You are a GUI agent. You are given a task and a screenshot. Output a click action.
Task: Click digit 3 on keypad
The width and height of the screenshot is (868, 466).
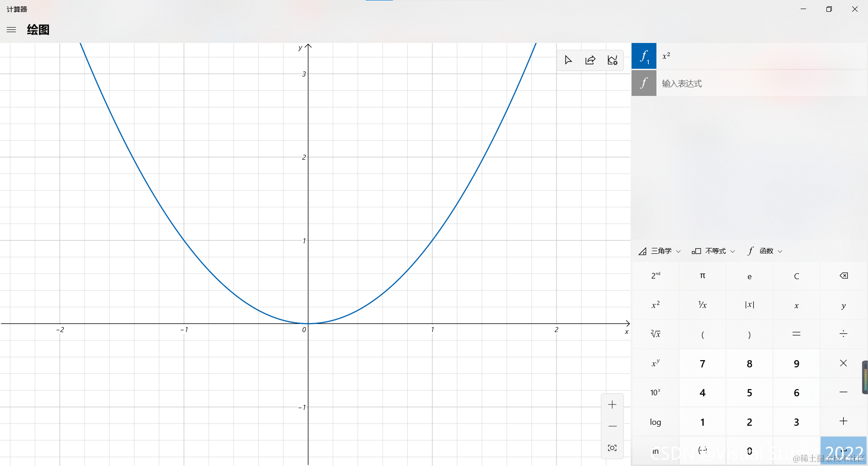tap(797, 422)
